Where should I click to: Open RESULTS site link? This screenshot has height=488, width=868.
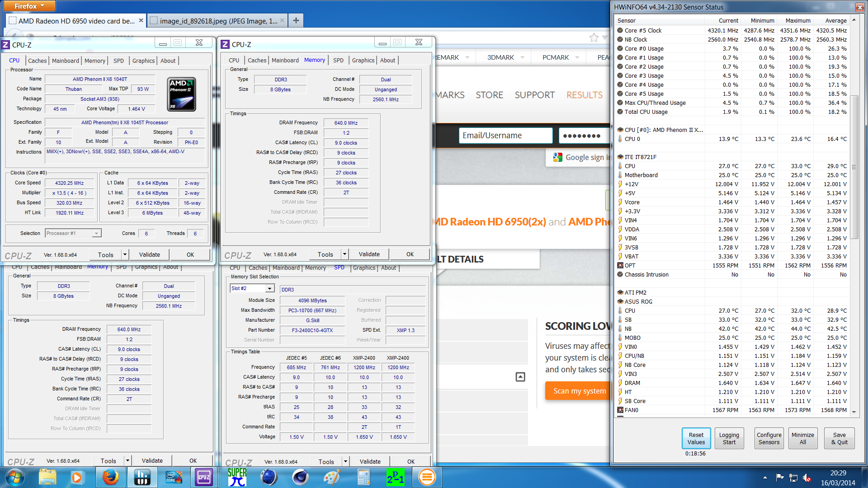(x=584, y=95)
